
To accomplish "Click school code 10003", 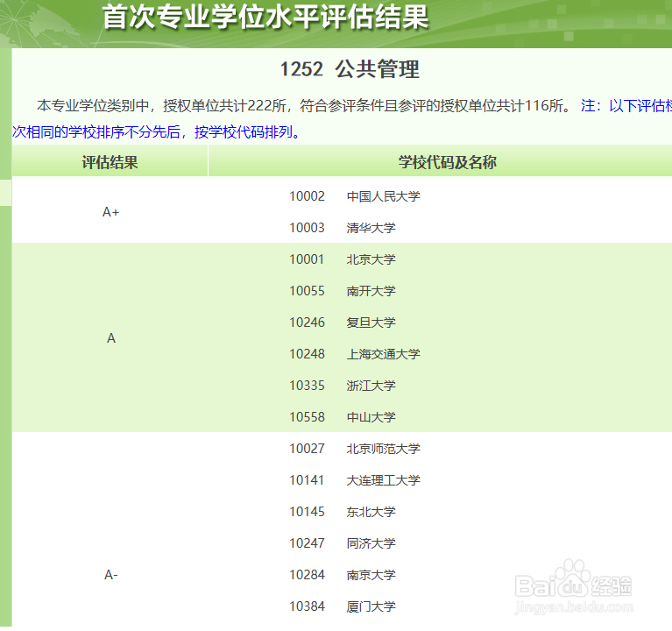I will (307, 228).
